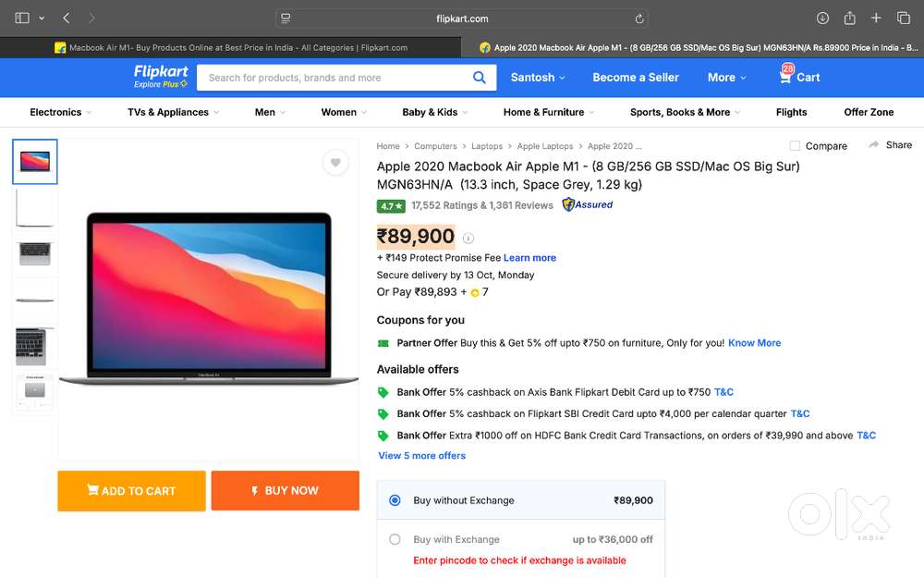924x578 pixels.
Task: Expand the Electronics category menu
Action: [x=61, y=112]
